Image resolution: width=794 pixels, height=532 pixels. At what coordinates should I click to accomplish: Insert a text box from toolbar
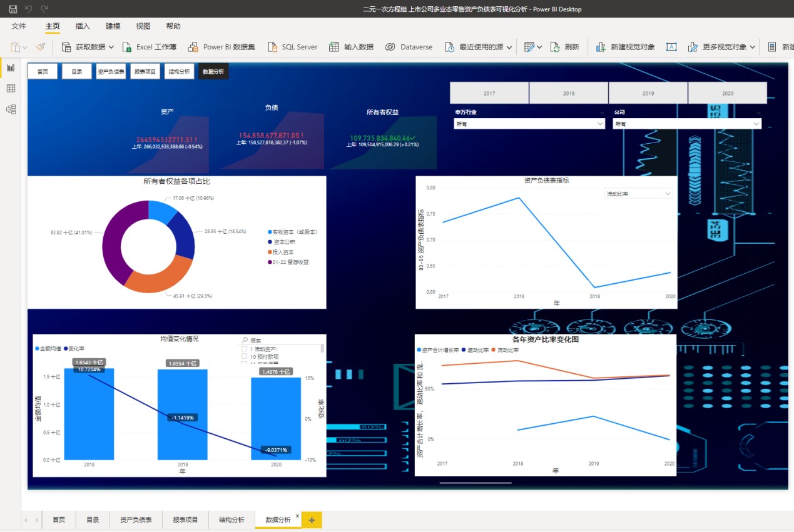click(x=671, y=47)
